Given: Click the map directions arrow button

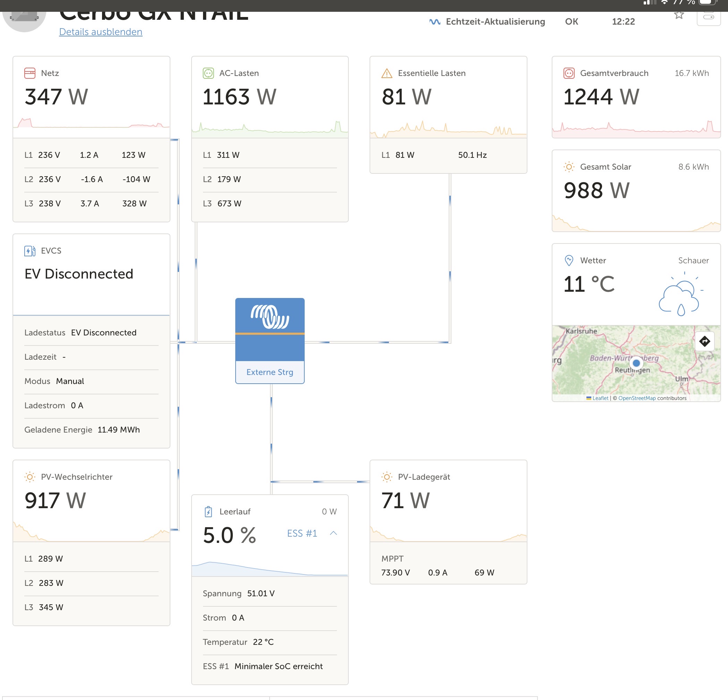Looking at the screenshot, I should click(x=704, y=341).
